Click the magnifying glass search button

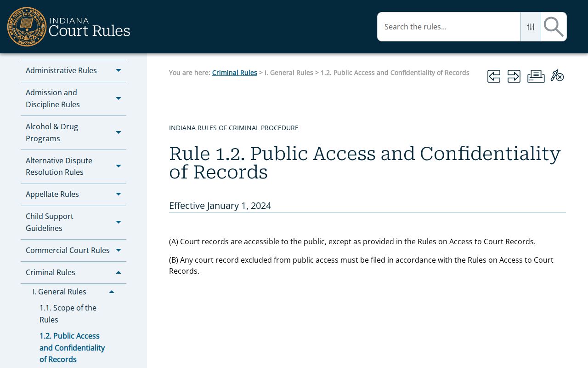click(x=554, y=27)
